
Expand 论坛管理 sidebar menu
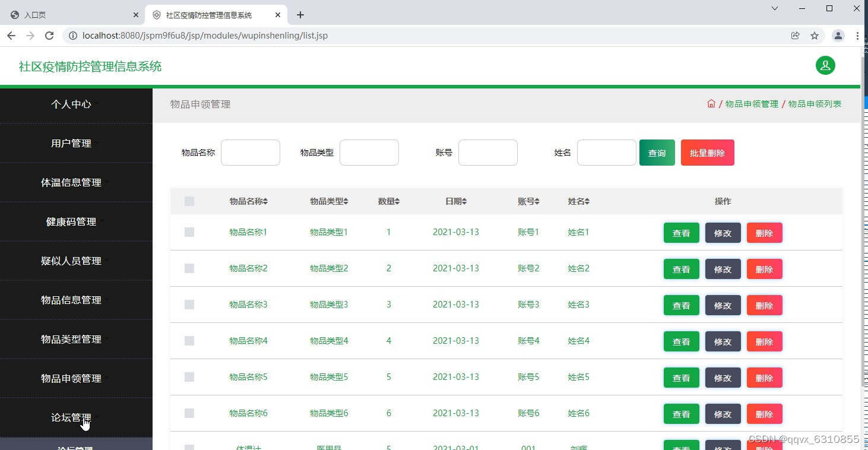click(x=76, y=417)
